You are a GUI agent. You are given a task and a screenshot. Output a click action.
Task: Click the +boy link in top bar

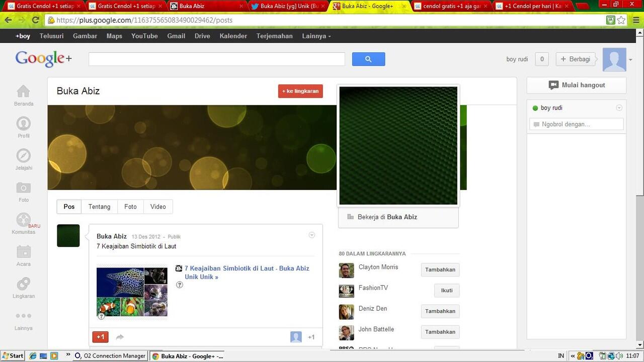click(x=23, y=36)
